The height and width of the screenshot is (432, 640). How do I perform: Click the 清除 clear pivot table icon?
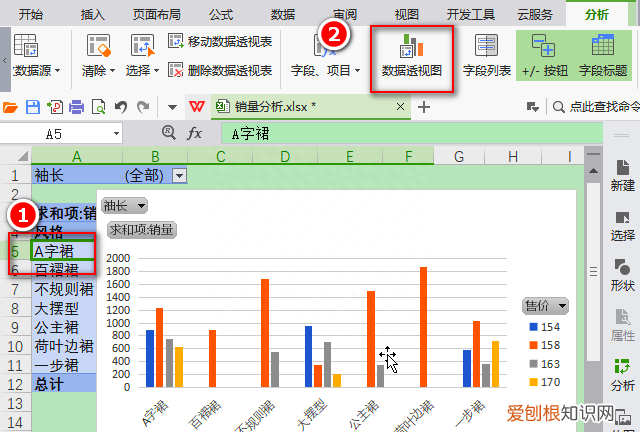pyautogui.click(x=98, y=45)
